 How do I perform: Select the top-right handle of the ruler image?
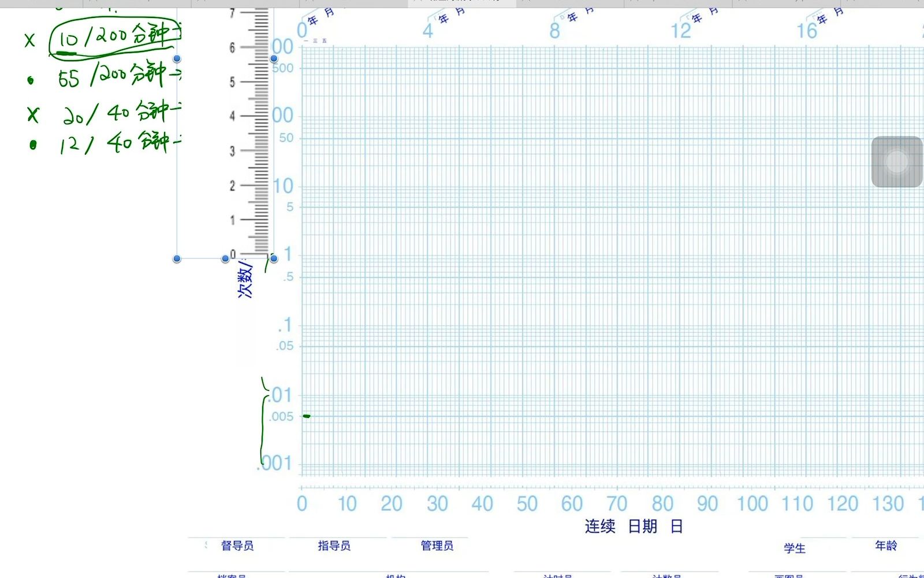pyautogui.click(x=274, y=58)
